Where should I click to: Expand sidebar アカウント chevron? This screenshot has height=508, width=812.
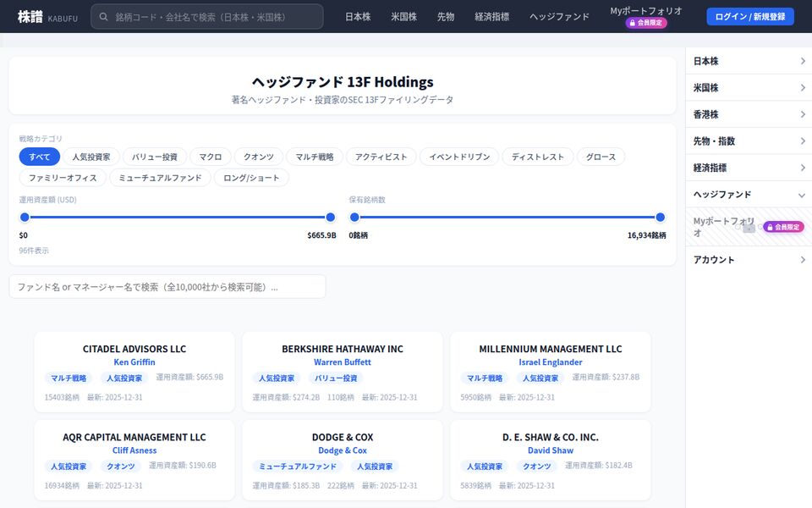(x=802, y=260)
